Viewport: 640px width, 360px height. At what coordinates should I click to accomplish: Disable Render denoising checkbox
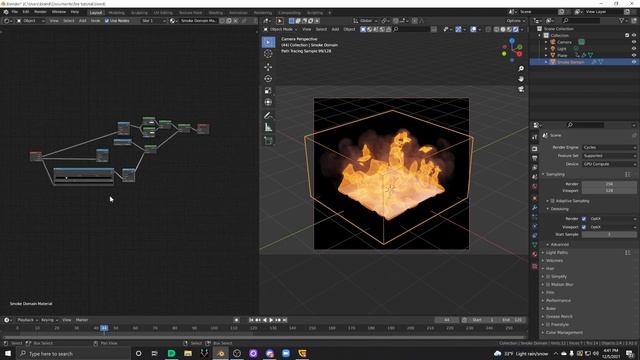pyautogui.click(x=584, y=219)
